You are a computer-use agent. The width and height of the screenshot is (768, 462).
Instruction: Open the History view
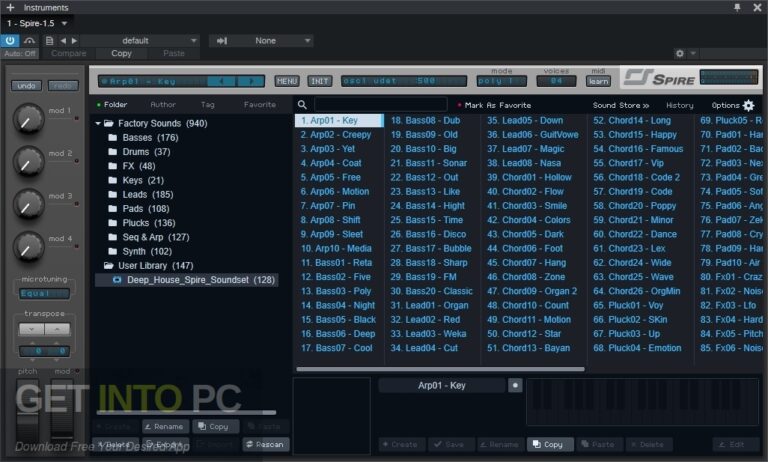click(679, 105)
